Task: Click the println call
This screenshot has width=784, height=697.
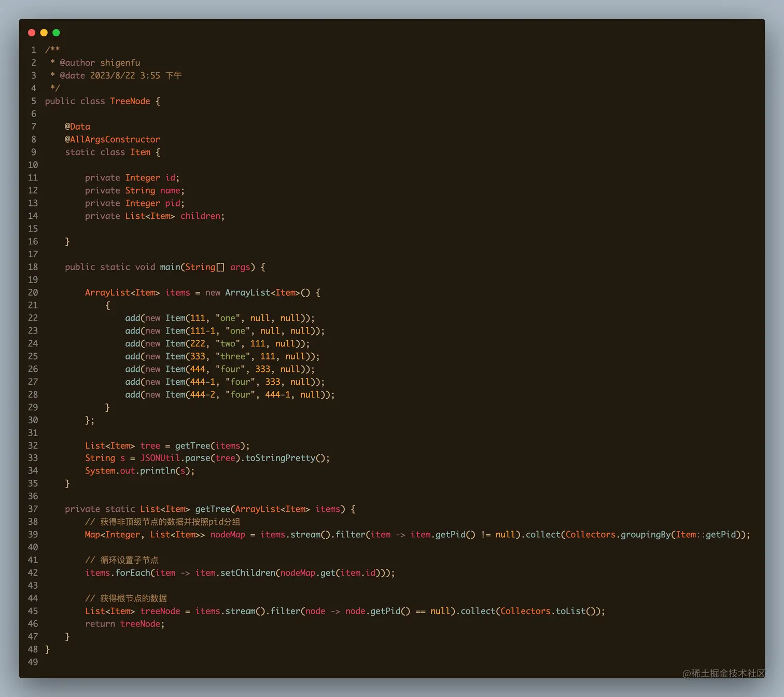Action: coord(158,471)
